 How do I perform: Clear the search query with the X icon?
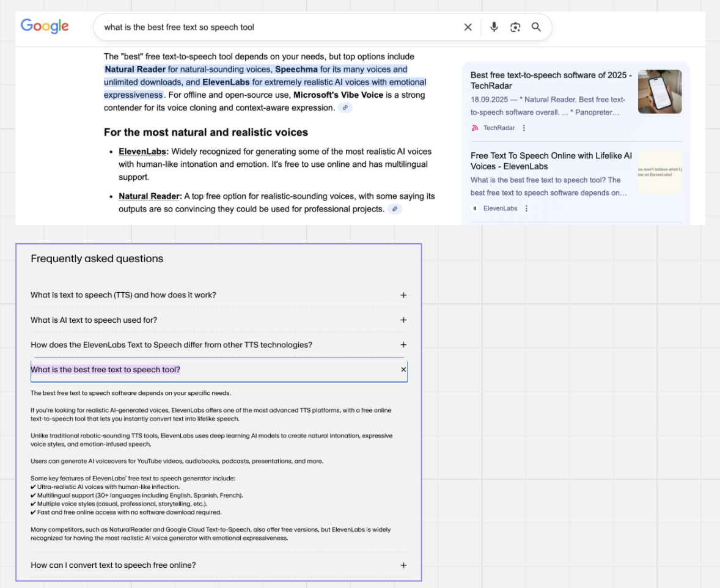point(468,27)
